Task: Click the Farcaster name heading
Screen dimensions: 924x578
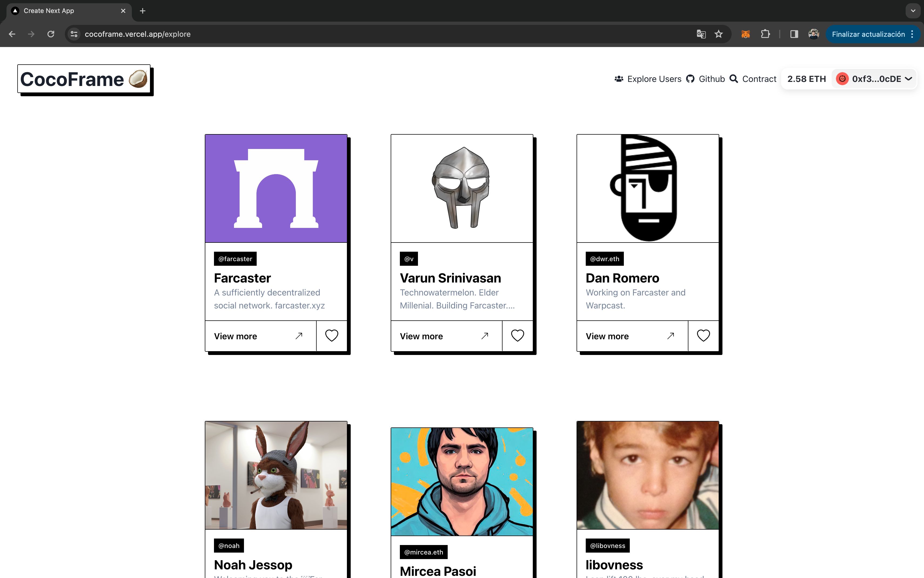Action: [x=242, y=278]
